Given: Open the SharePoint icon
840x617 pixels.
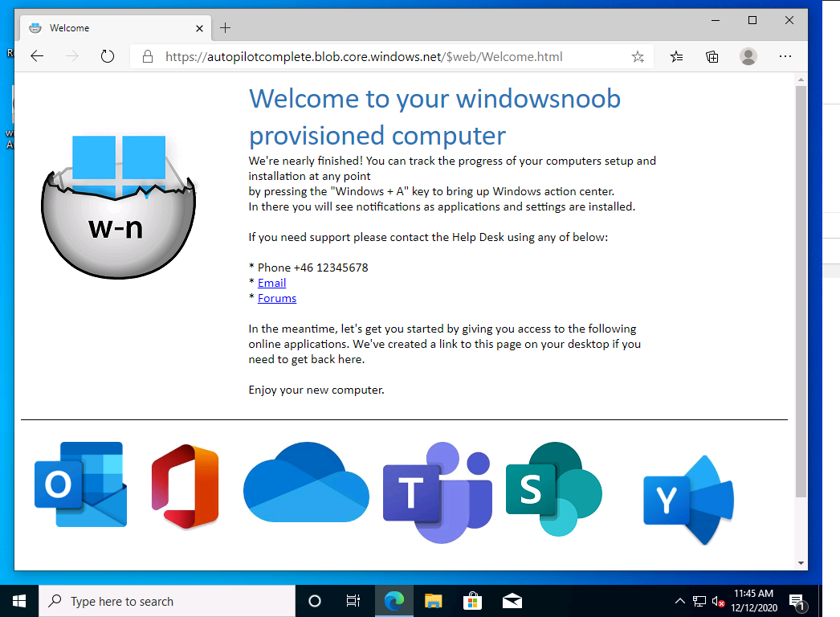Looking at the screenshot, I should 554,488.
